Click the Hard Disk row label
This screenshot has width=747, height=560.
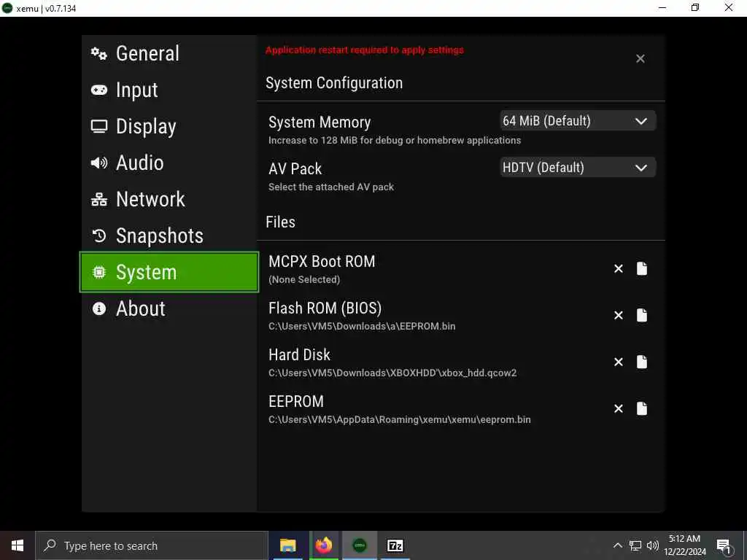point(299,355)
